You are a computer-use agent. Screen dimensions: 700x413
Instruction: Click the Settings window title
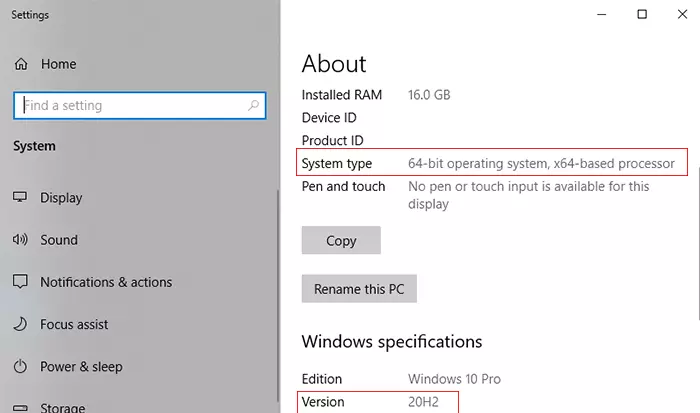30,15
